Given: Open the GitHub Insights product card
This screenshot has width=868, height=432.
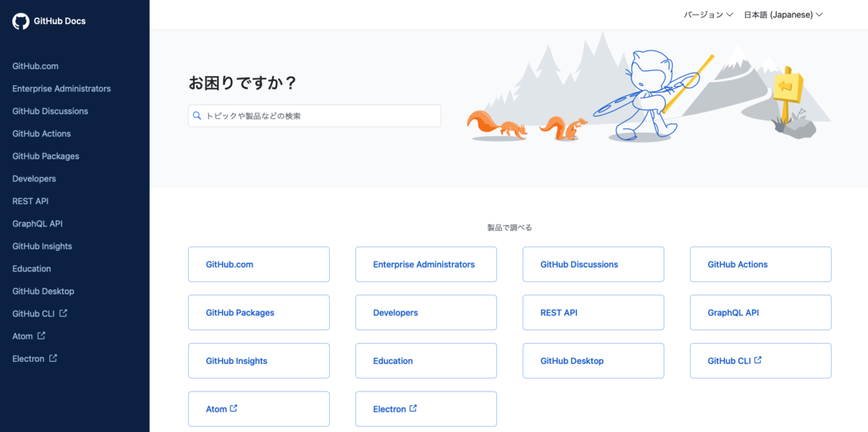Looking at the screenshot, I should [x=259, y=360].
